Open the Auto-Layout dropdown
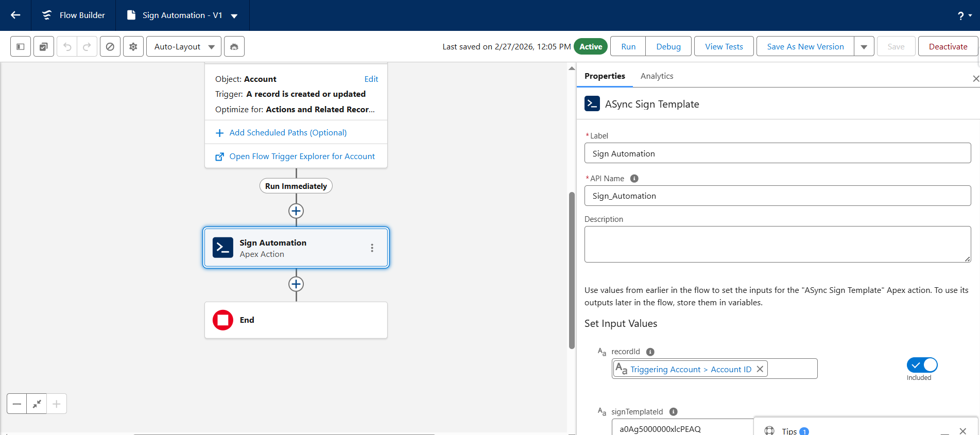 coord(184,46)
